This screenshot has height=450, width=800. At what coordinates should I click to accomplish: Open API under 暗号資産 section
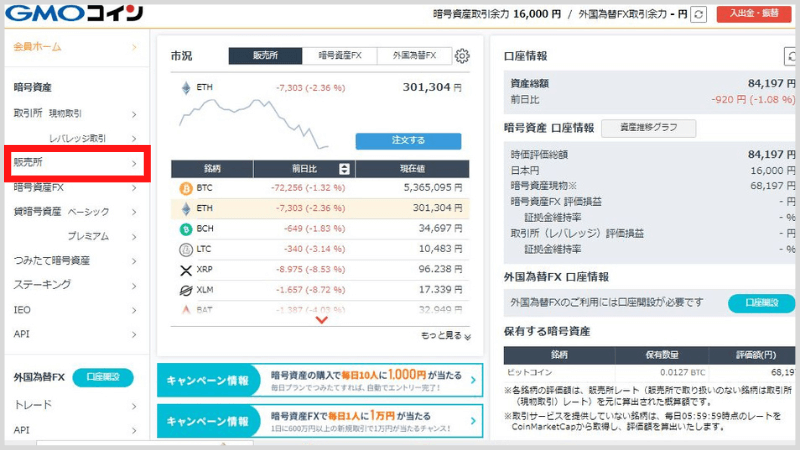(x=77, y=334)
